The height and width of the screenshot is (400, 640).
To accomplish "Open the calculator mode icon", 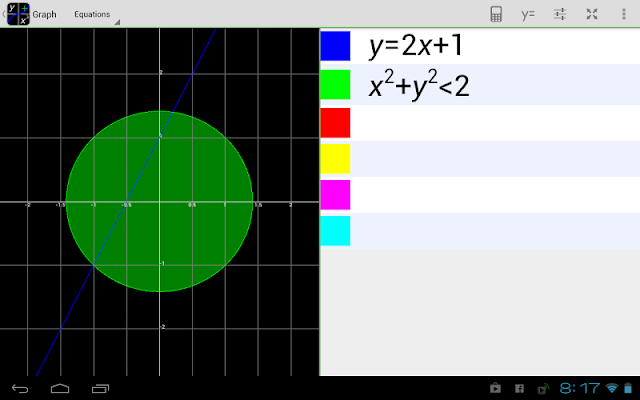I will pos(496,14).
